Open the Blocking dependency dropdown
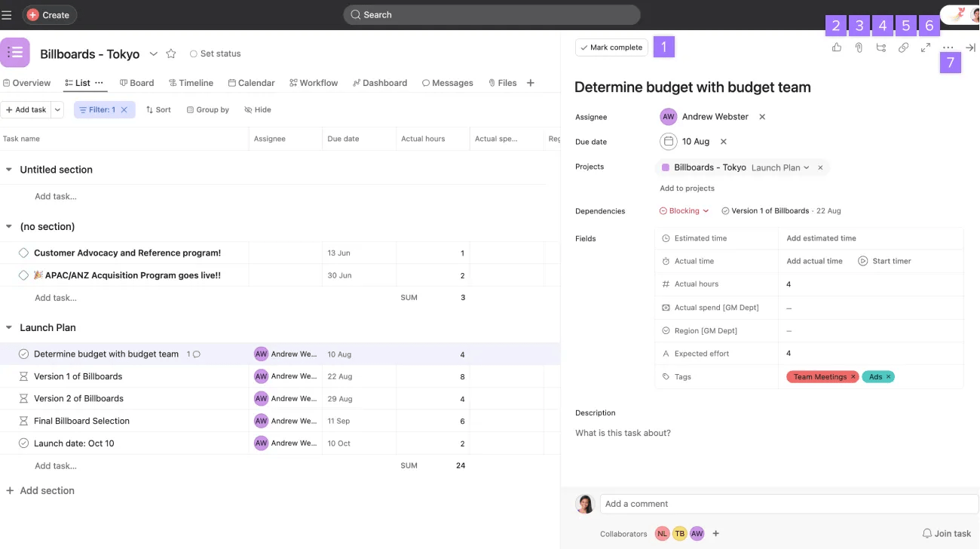Viewport: 980px width, 549px height. click(x=682, y=210)
